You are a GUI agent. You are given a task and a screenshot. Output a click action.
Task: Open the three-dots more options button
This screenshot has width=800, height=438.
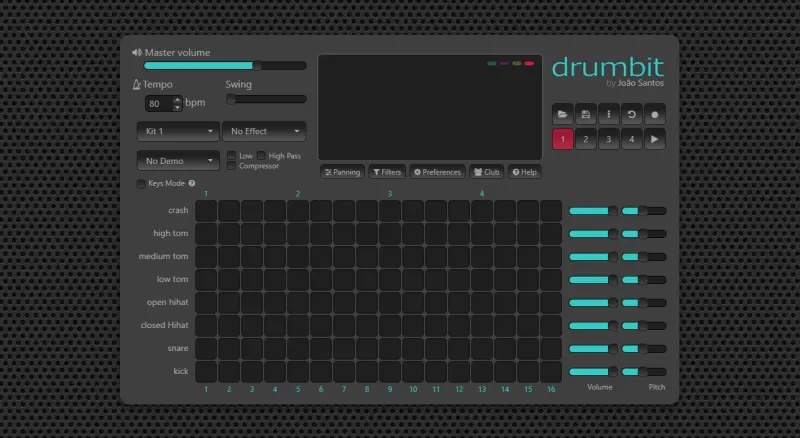(x=609, y=114)
